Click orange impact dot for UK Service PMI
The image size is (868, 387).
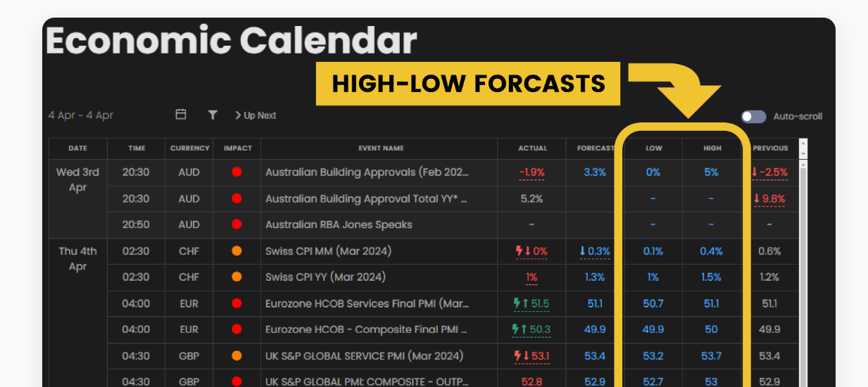(237, 356)
